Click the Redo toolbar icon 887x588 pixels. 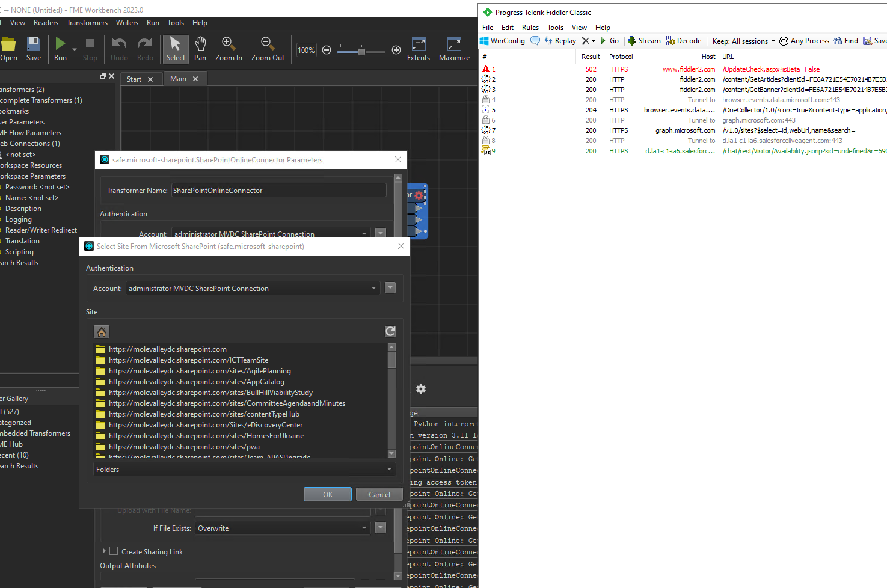pyautogui.click(x=145, y=44)
